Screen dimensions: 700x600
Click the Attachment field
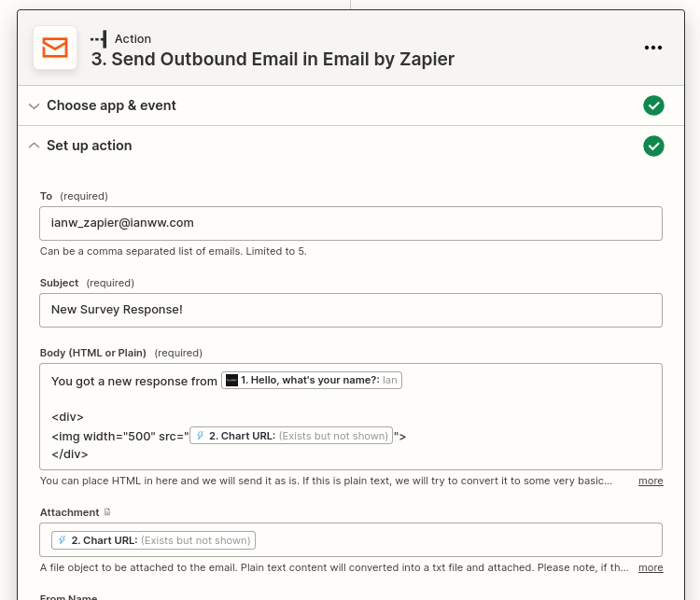[x=350, y=539]
